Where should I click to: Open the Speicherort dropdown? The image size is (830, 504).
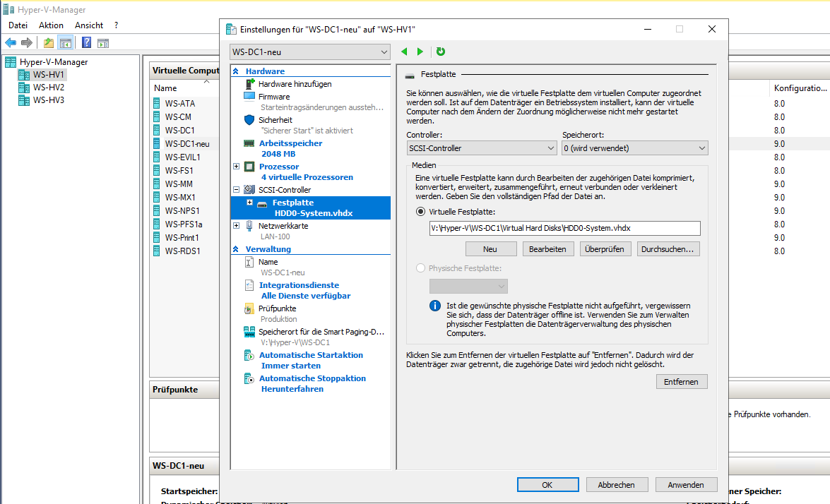[634, 148]
